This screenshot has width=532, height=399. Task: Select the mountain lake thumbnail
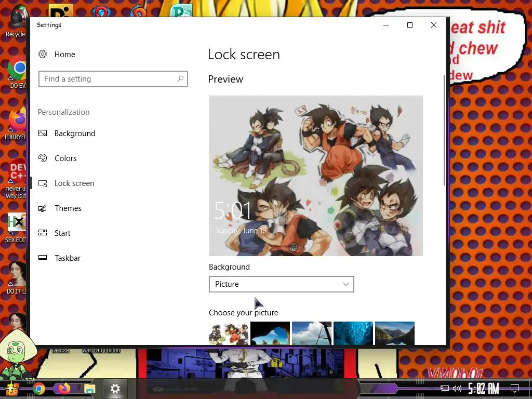(395, 333)
